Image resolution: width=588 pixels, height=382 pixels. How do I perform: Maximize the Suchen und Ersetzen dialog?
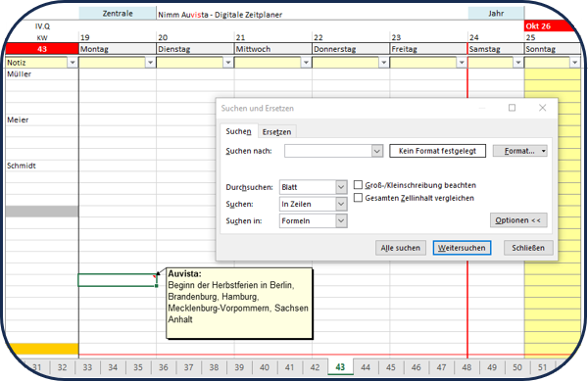[512, 108]
